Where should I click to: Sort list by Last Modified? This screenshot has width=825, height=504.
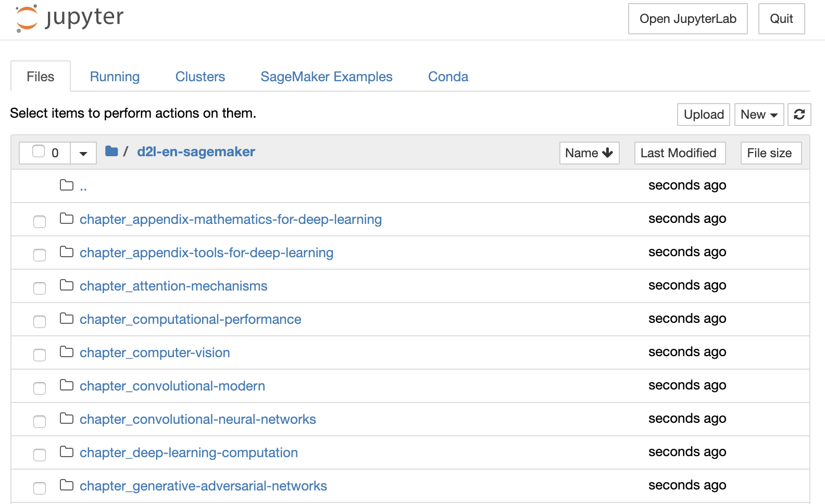point(679,153)
